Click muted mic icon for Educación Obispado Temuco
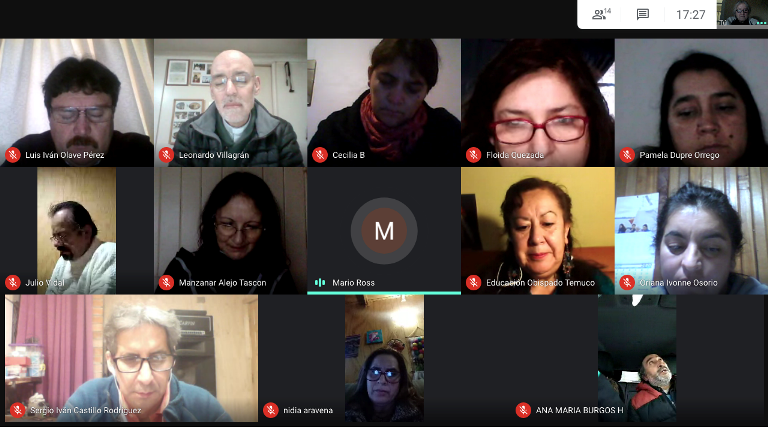The height and width of the screenshot is (428, 768). (473, 283)
